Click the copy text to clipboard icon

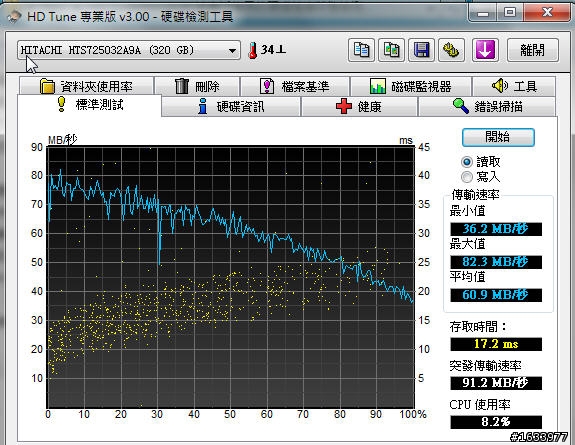(361, 50)
